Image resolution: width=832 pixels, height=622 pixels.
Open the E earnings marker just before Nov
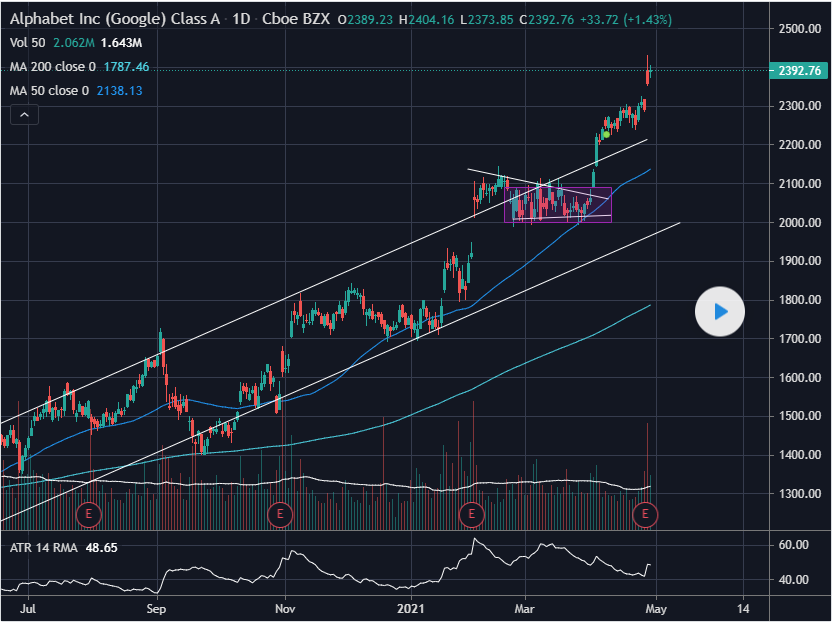click(280, 514)
